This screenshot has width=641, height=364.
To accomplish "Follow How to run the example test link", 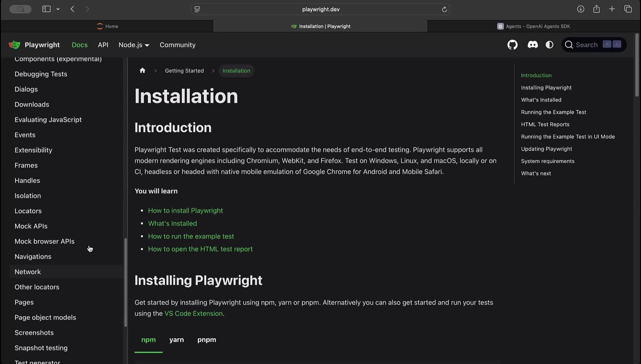I will pos(191,236).
